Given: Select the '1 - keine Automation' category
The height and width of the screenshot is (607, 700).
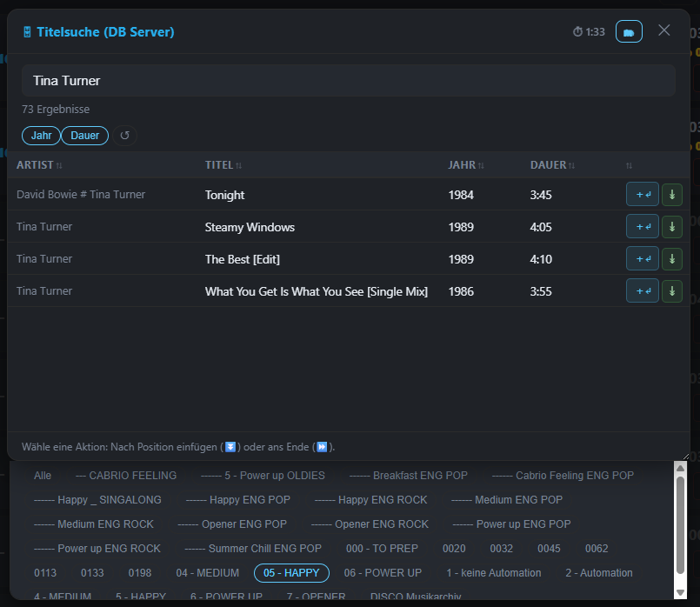Looking at the screenshot, I should tap(493, 572).
